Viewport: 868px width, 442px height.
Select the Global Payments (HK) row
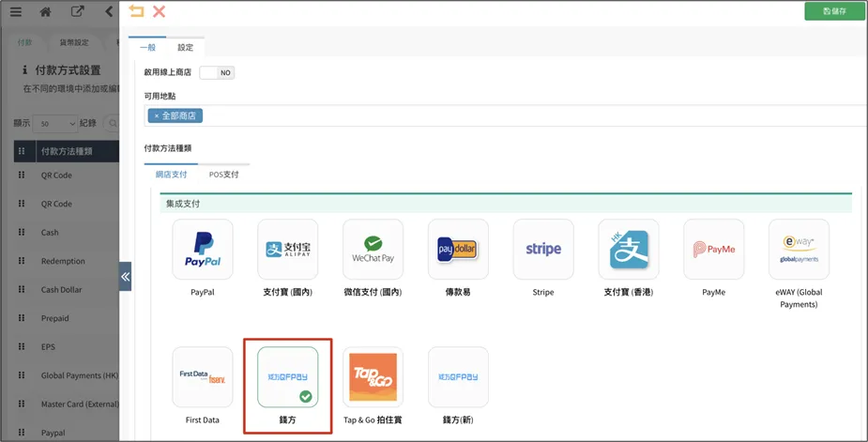[67, 375]
